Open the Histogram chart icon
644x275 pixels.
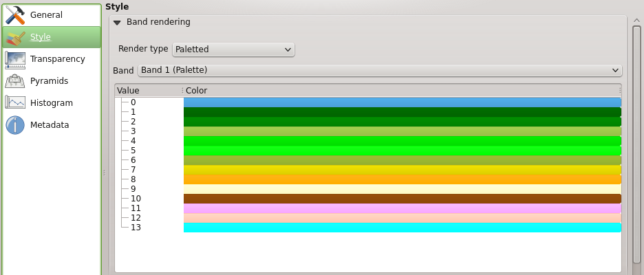tap(15, 103)
